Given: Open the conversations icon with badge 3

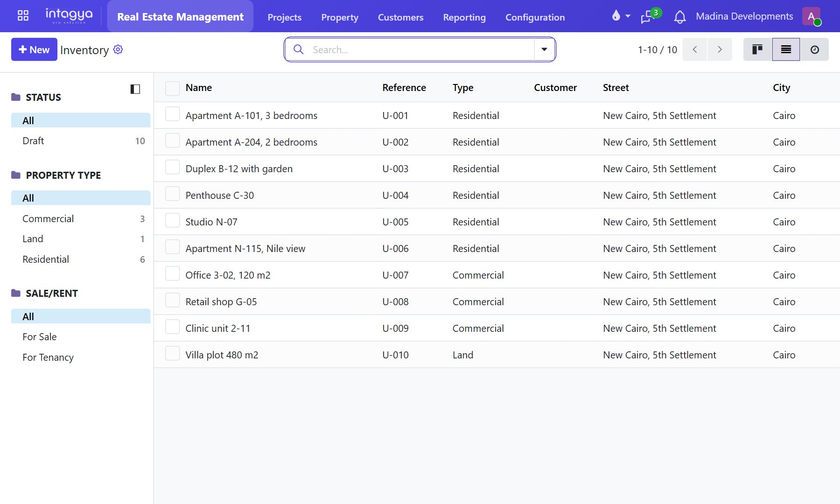Looking at the screenshot, I should tap(647, 16).
